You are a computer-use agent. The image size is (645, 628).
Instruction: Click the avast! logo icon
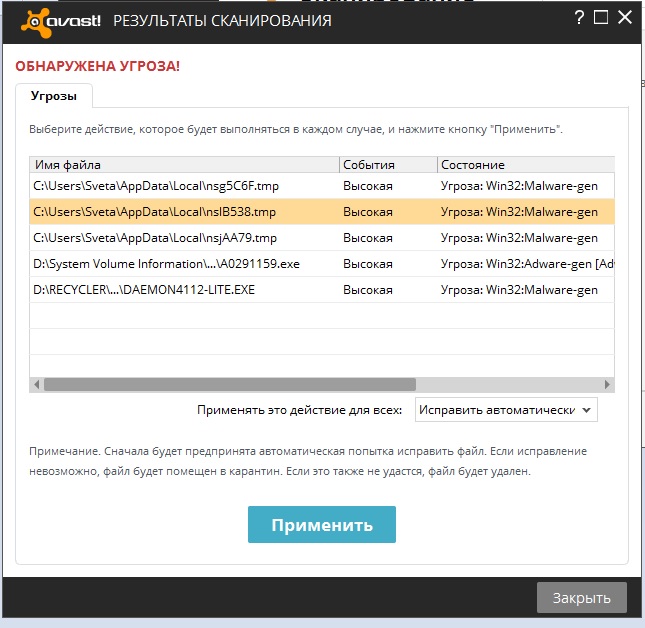tap(61, 22)
